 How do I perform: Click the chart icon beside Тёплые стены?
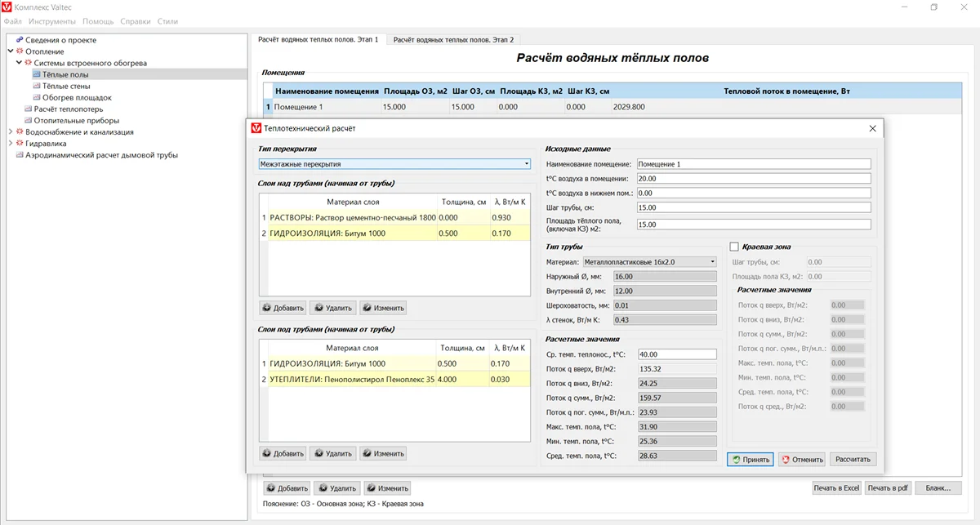pos(37,86)
